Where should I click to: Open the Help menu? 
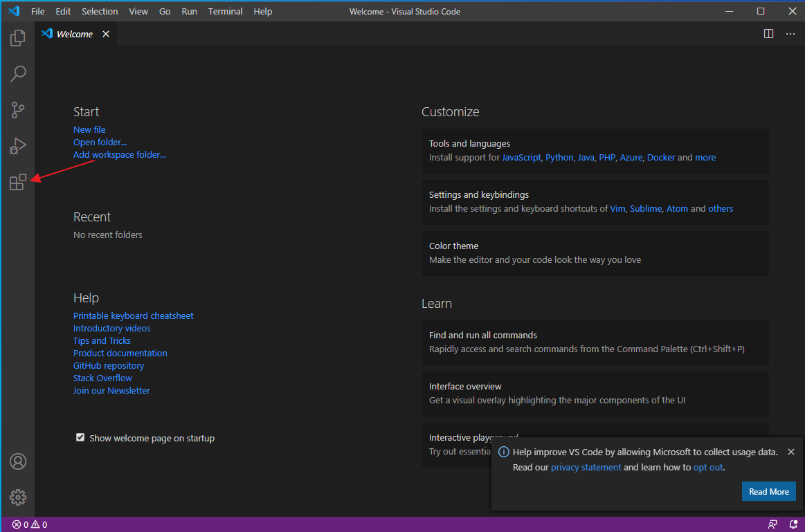pyautogui.click(x=262, y=11)
